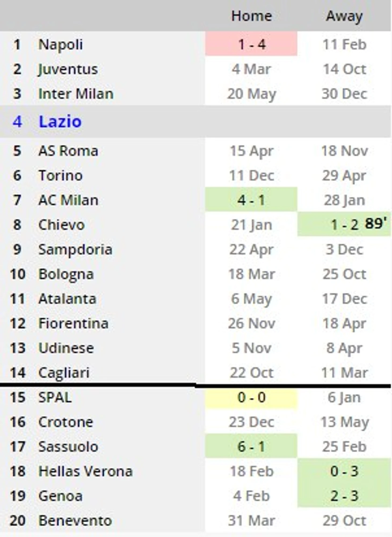Select Juventus away fixture 14 Oct
Viewport: 392px width, 537px height.
[344, 69]
